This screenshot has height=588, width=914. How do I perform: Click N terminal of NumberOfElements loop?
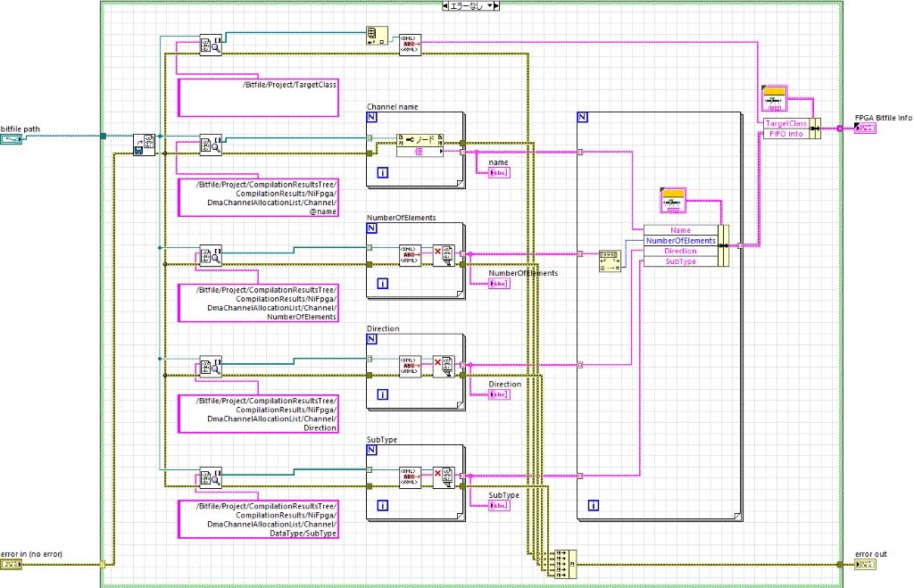[x=372, y=228]
